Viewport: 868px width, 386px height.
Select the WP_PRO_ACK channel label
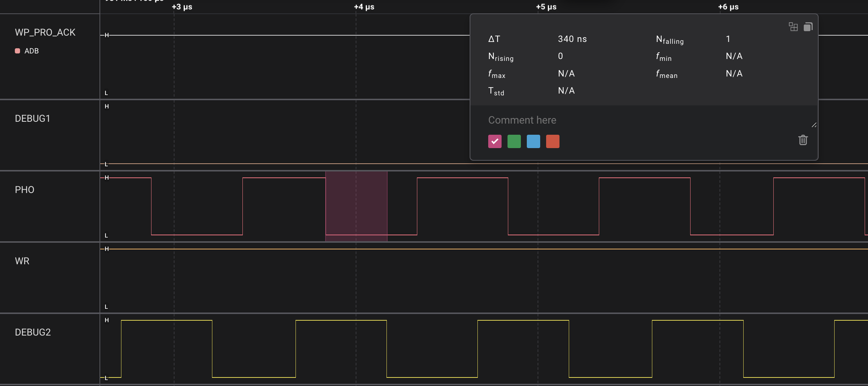point(45,32)
